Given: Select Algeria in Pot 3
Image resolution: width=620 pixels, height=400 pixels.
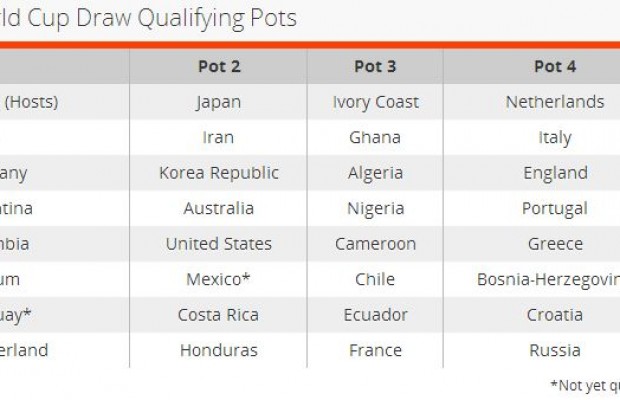Looking at the screenshot, I should coord(375,173).
